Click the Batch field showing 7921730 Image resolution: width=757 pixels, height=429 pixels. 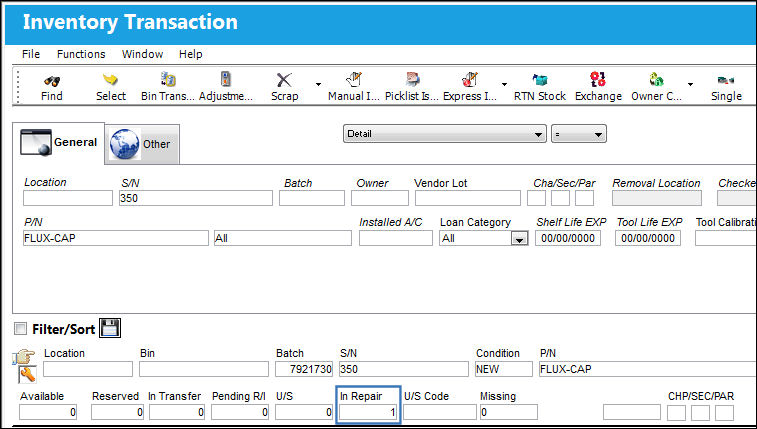click(304, 369)
